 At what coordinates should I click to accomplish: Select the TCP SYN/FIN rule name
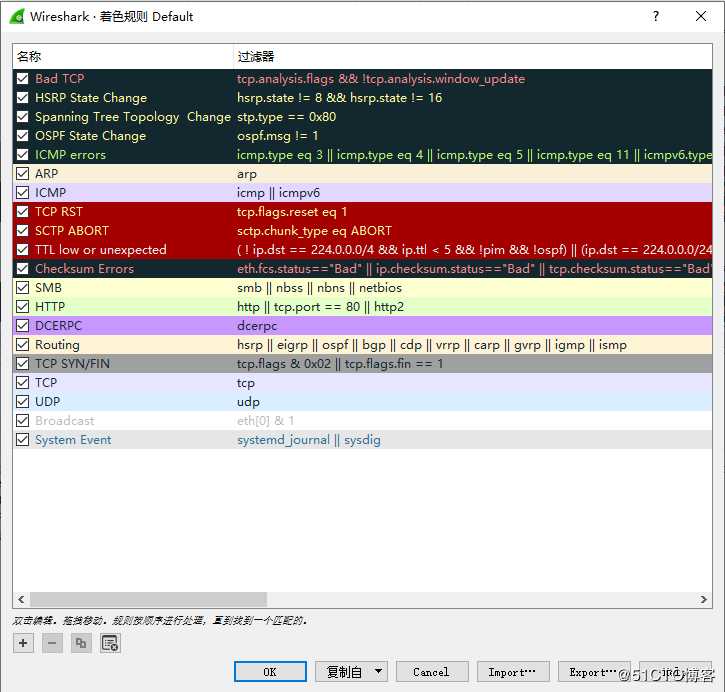tap(73, 363)
